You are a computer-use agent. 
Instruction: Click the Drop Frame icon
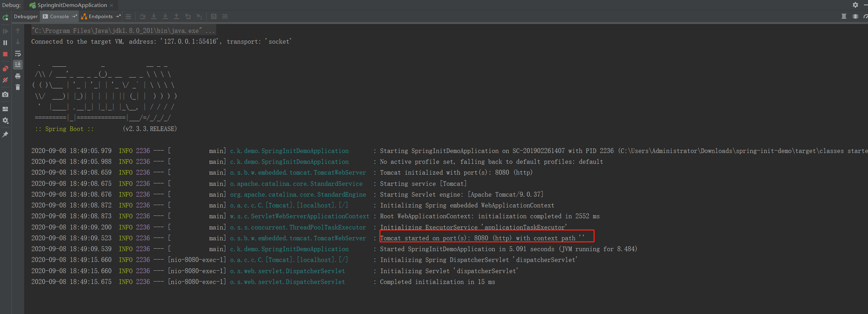click(x=188, y=16)
